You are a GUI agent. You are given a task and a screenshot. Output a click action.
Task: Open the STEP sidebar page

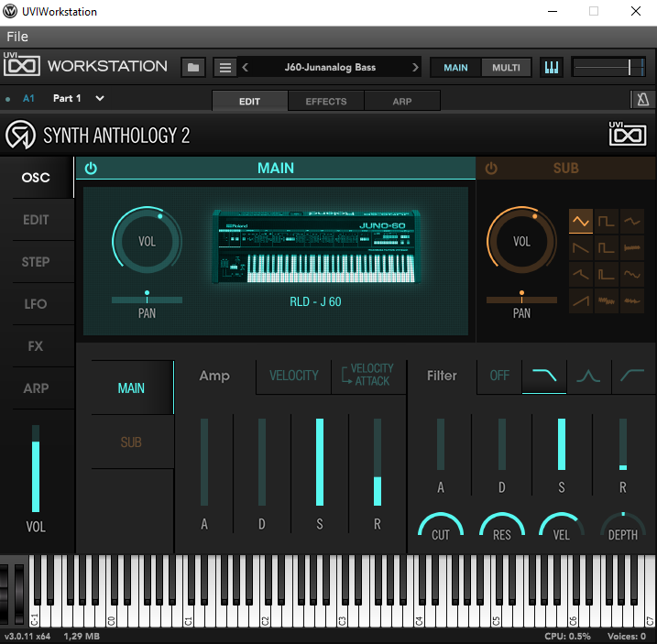point(37,262)
